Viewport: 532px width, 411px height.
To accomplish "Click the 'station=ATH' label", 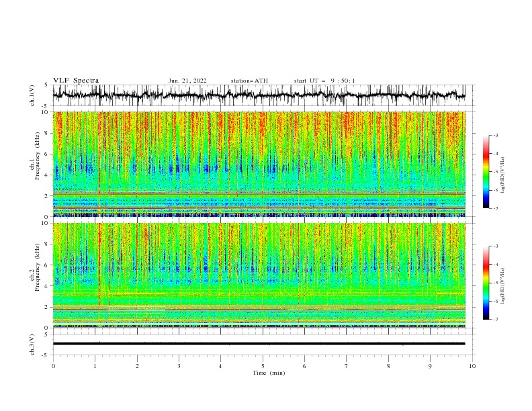I will pyautogui.click(x=249, y=81).
